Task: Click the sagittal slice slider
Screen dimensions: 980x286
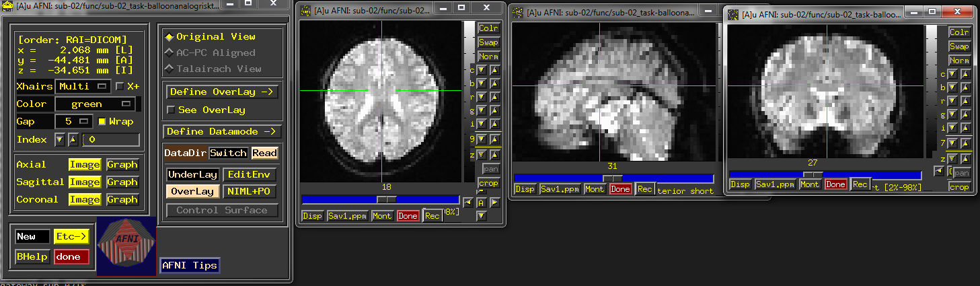Action: tap(613, 178)
